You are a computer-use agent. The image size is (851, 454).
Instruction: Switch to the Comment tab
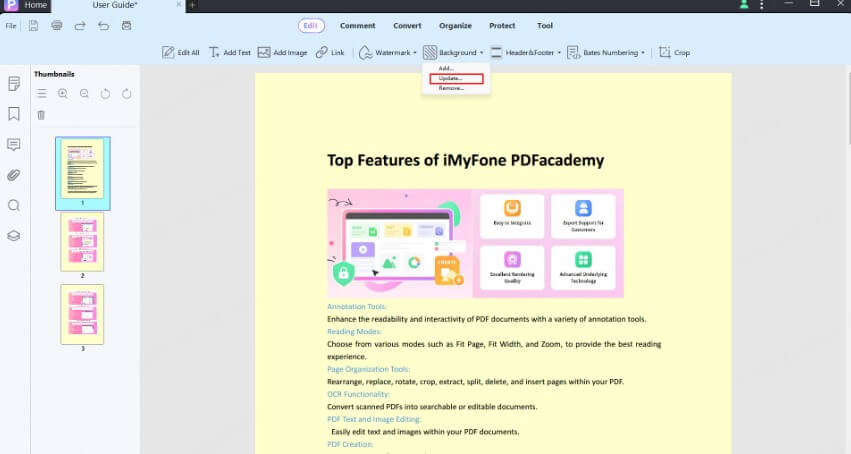coord(358,25)
